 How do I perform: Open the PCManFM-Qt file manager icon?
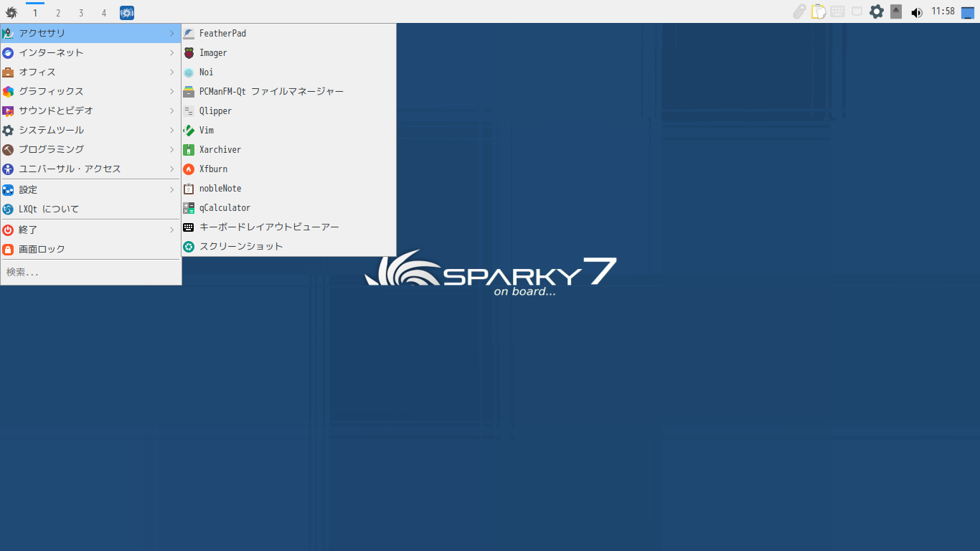coord(189,92)
